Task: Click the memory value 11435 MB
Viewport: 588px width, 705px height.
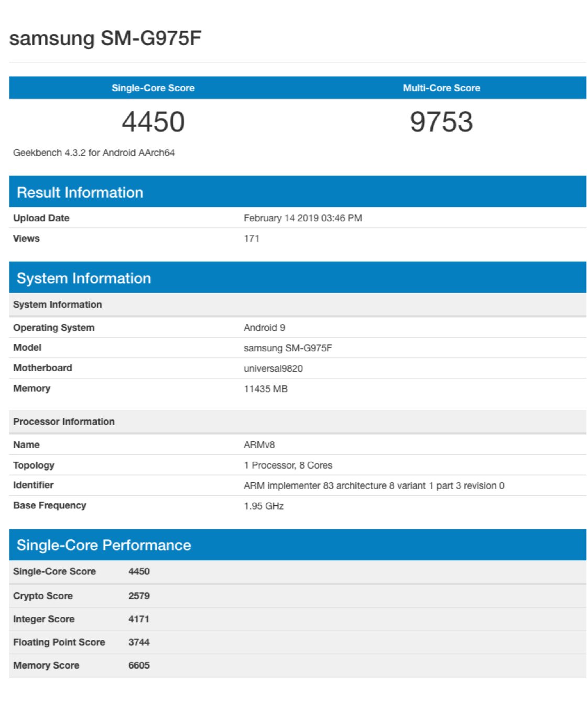Action: [x=266, y=389]
